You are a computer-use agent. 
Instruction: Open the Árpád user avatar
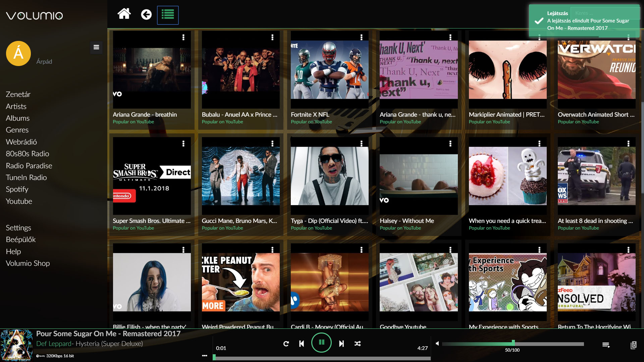tap(18, 54)
